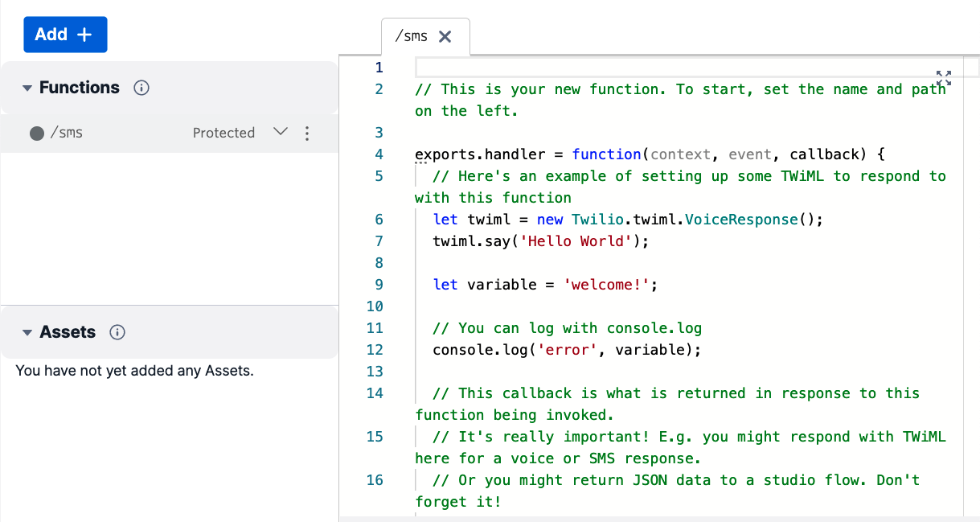Open the Protected visibility chevron dropdown
The width and height of the screenshot is (980, 522).
(x=281, y=132)
